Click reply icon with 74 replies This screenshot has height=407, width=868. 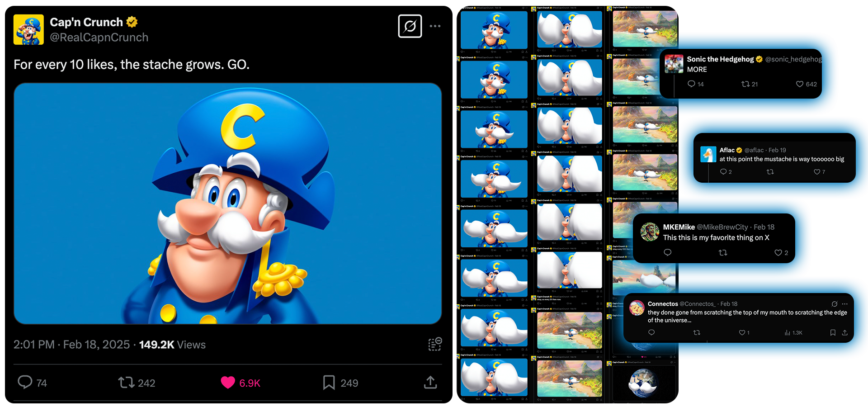coord(25,383)
